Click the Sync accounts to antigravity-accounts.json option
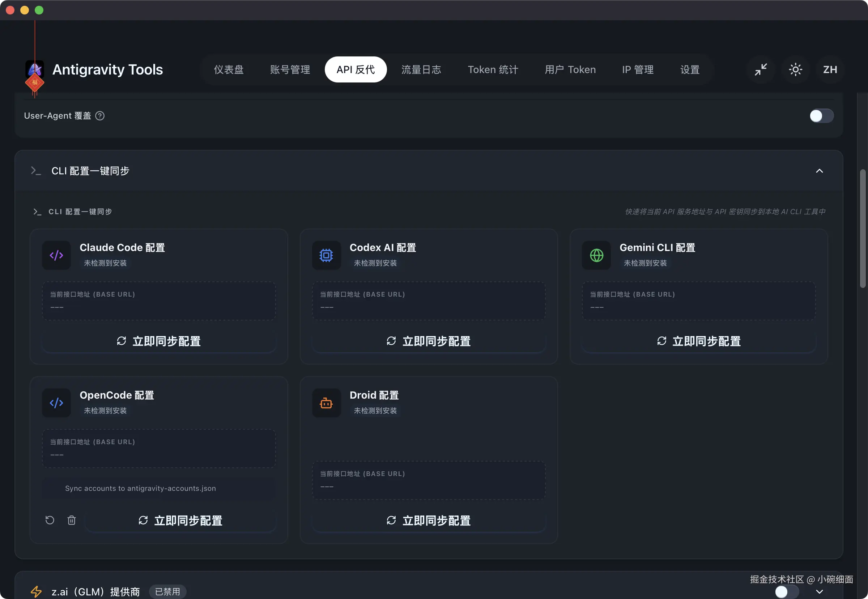This screenshot has height=599, width=868. click(x=140, y=488)
